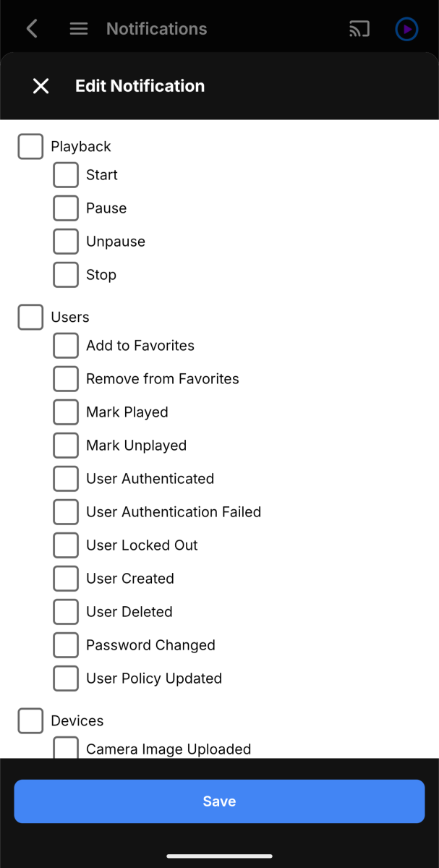This screenshot has height=868, width=439.
Task: Open the navigation drawer menu
Action: point(78,28)
